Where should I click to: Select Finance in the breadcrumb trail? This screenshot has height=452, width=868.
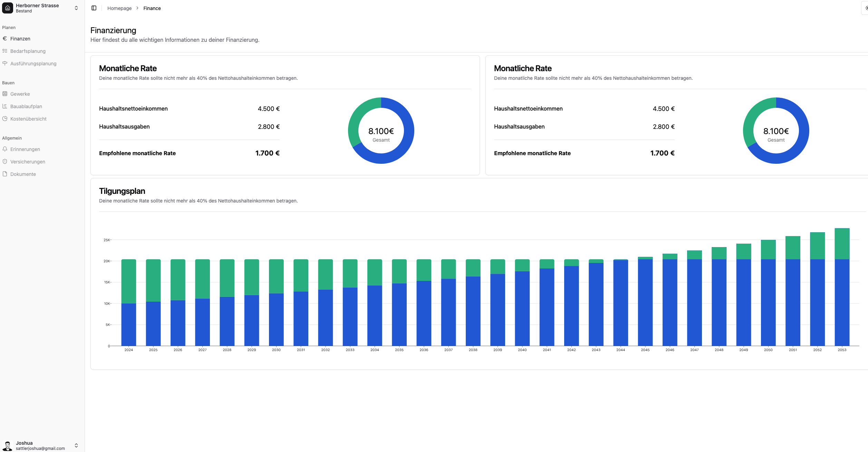152,8
